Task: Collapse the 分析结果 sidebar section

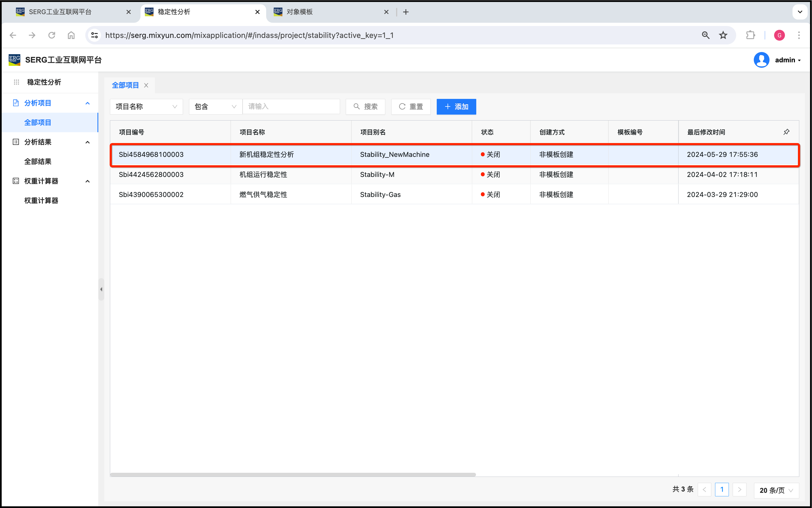Action: [88, 142]
